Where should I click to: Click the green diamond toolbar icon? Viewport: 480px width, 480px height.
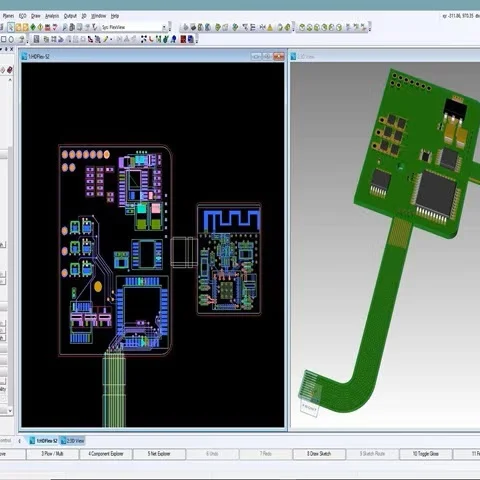pos(33,27)
